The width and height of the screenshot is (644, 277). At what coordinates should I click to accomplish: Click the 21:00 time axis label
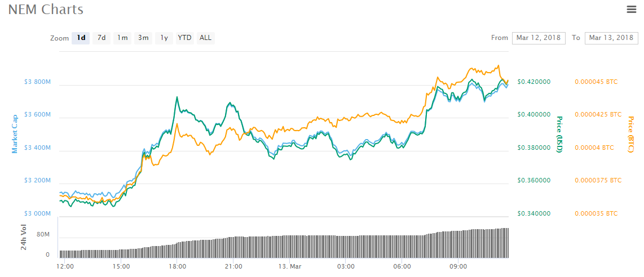click(233, 266)
